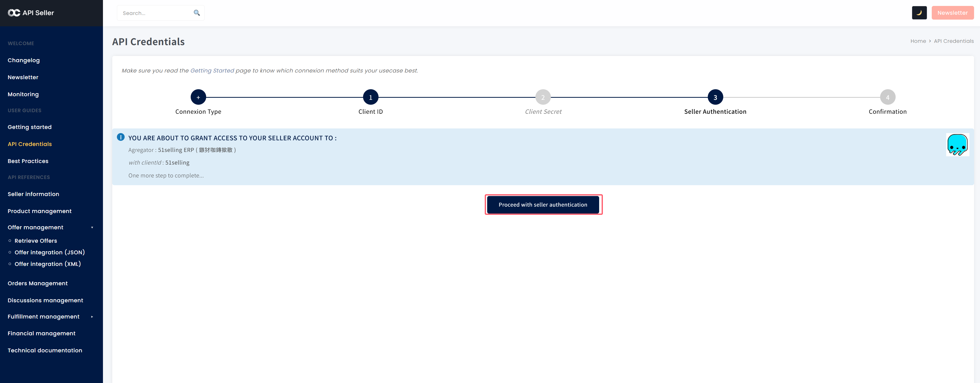The width and height of the screenshot is (980, 383).
Task: Open Offer integration (JSON) page
Action: [50, 252]
